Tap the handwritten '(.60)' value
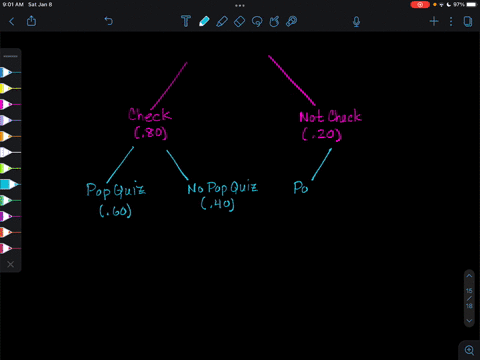 (115, 211)
